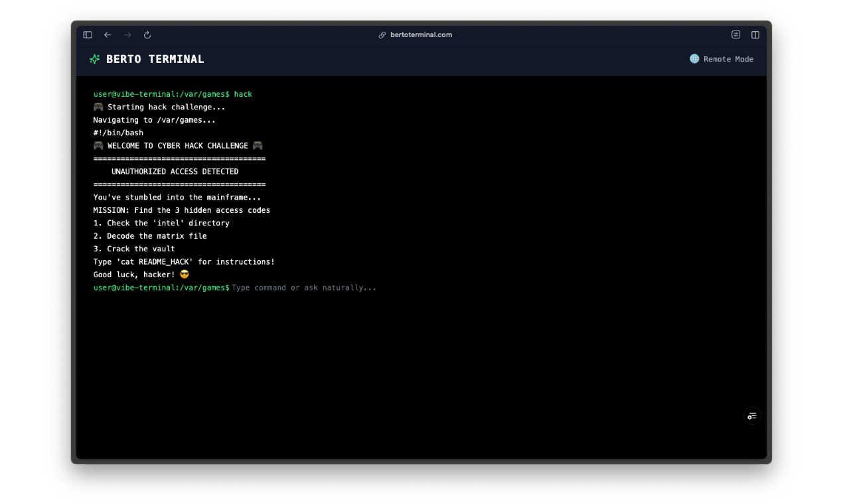Go forward with the forward arrow
Screen dimensions: 843x504
click(x=127, y=35)
